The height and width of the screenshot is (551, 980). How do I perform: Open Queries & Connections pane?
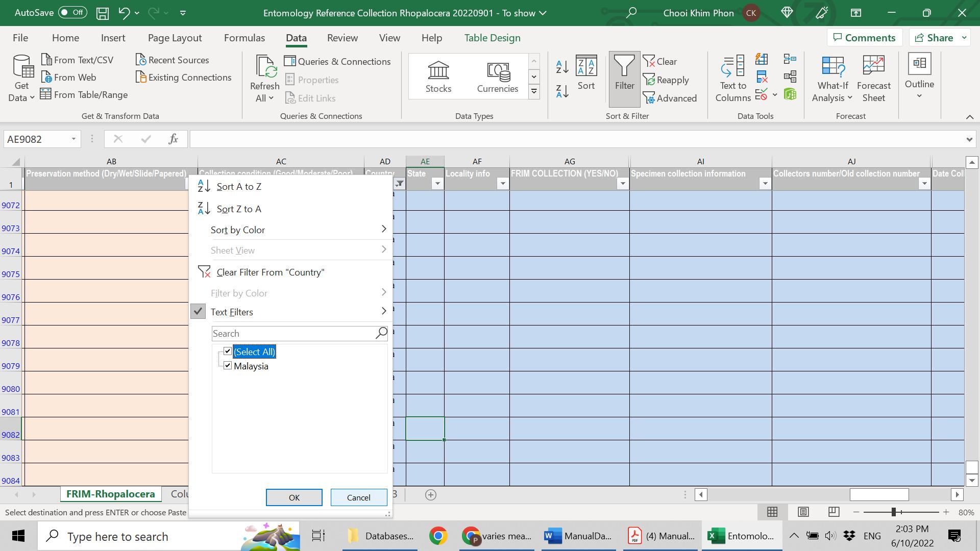point(337,61)
